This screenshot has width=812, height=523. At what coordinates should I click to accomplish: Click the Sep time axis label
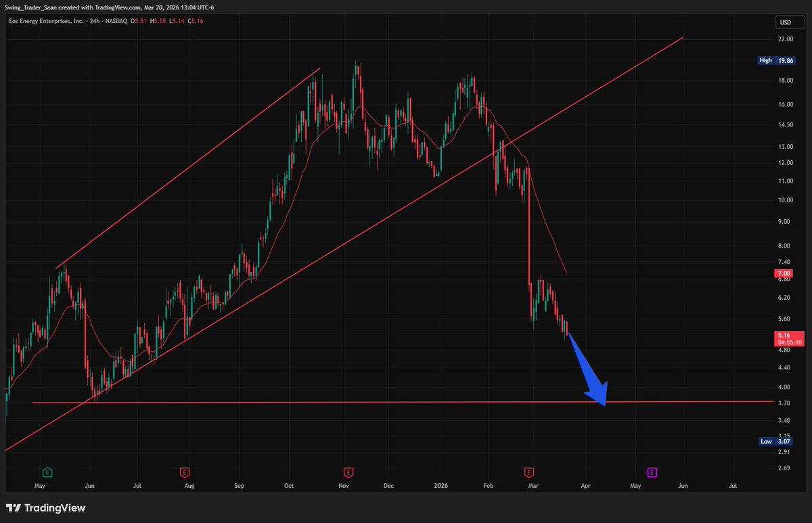239,486
